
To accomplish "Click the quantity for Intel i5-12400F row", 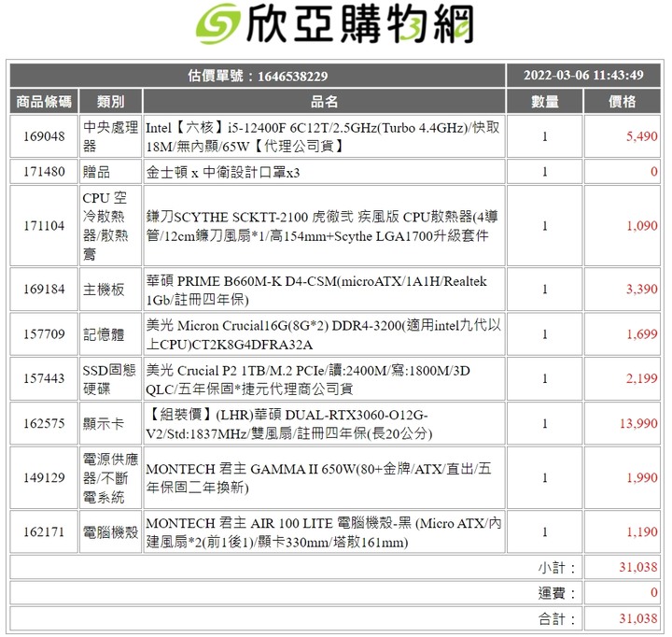I will pyautogui.click(x=545, y=136).
